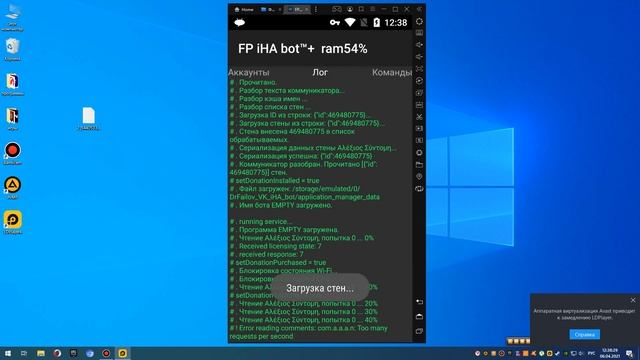Image resolution: width=640 pixels, height=360 pixels.
Task: Click РУС language indicator in tray
Action: [591, 353]
